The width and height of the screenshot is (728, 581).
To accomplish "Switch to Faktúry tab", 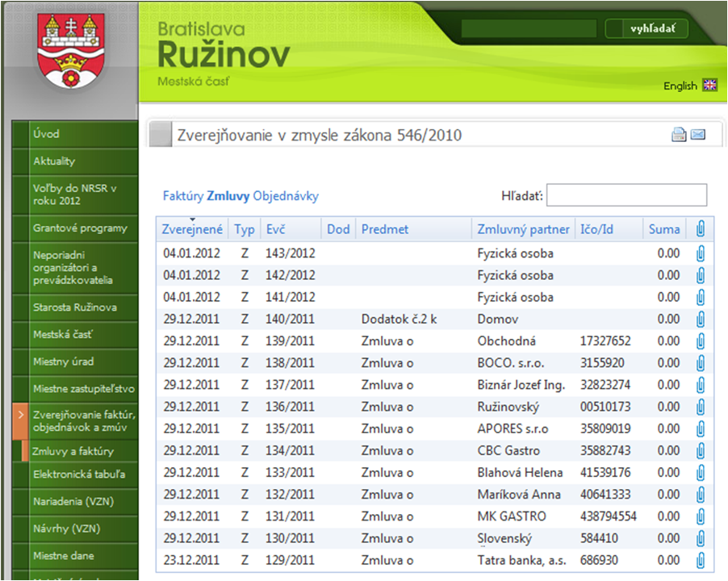I will coord(183,196).
